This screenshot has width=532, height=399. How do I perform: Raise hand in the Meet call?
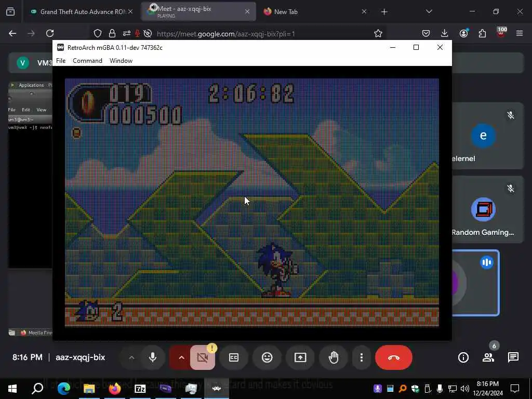(334, 357)
